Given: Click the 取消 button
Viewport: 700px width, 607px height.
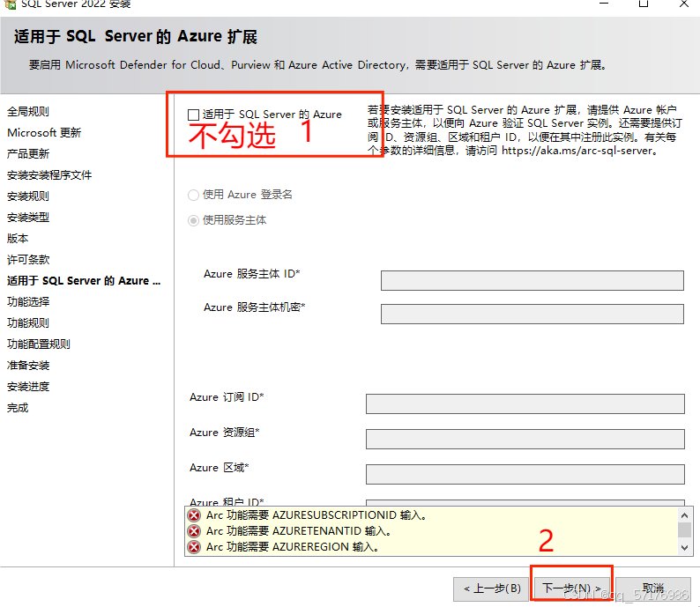Looking at the screenshot, I should [x=653, y=588].
